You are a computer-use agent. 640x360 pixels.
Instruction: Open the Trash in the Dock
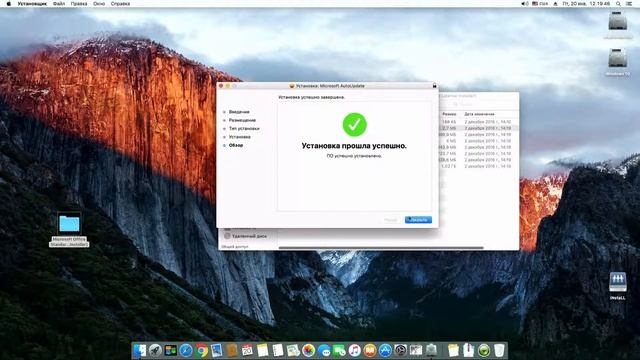[499, 350]
